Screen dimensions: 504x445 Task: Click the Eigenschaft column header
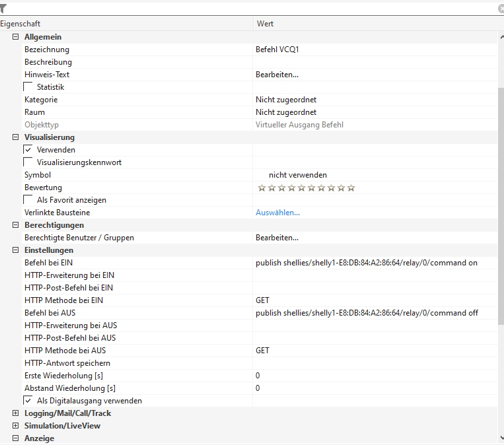point(126,24)
